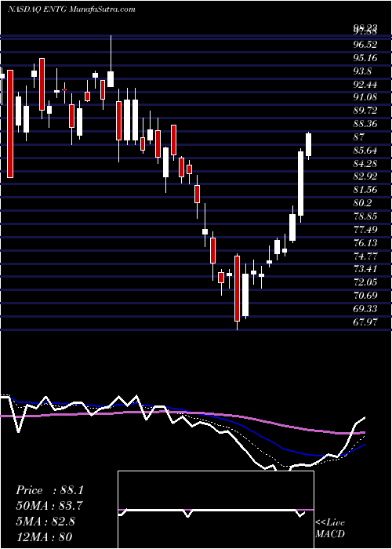
Task: Click the 67.97 lowest price label
Action: (365, 322)
